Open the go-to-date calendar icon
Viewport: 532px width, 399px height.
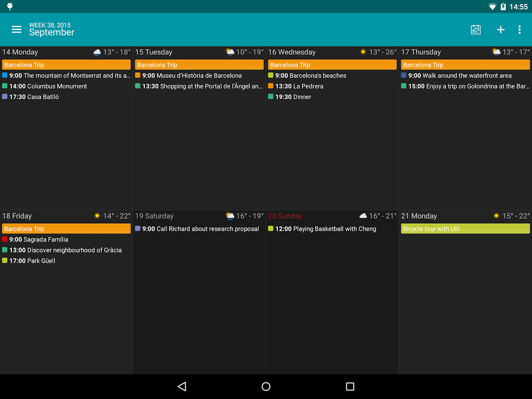point(476,29)
